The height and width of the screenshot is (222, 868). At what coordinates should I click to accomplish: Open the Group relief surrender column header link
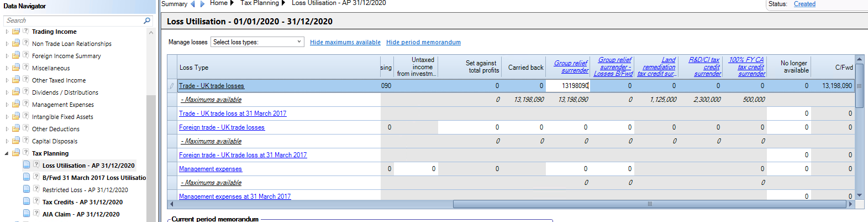pos(571,67)
